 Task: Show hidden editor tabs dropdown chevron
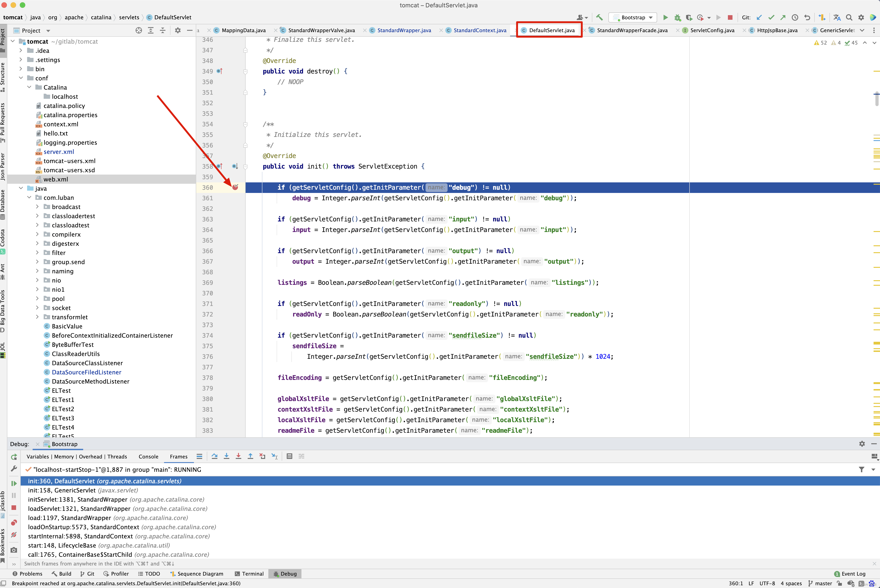tap(862, 30)
